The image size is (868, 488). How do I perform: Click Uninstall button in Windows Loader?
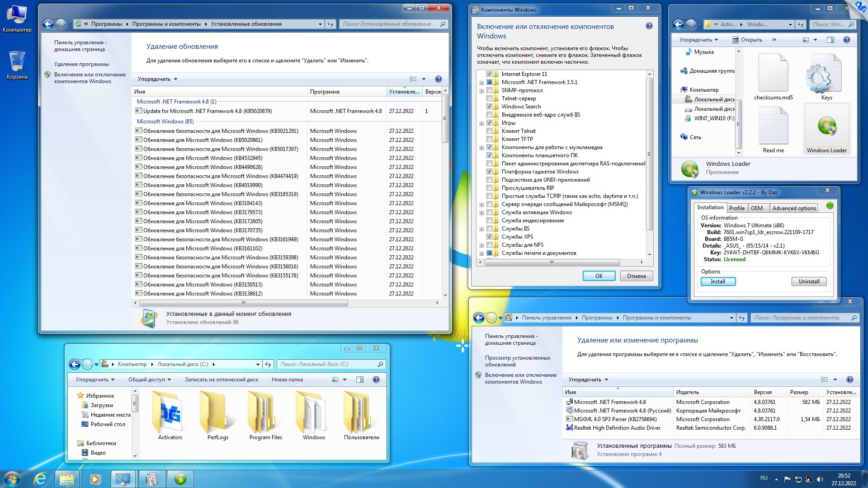809,282
